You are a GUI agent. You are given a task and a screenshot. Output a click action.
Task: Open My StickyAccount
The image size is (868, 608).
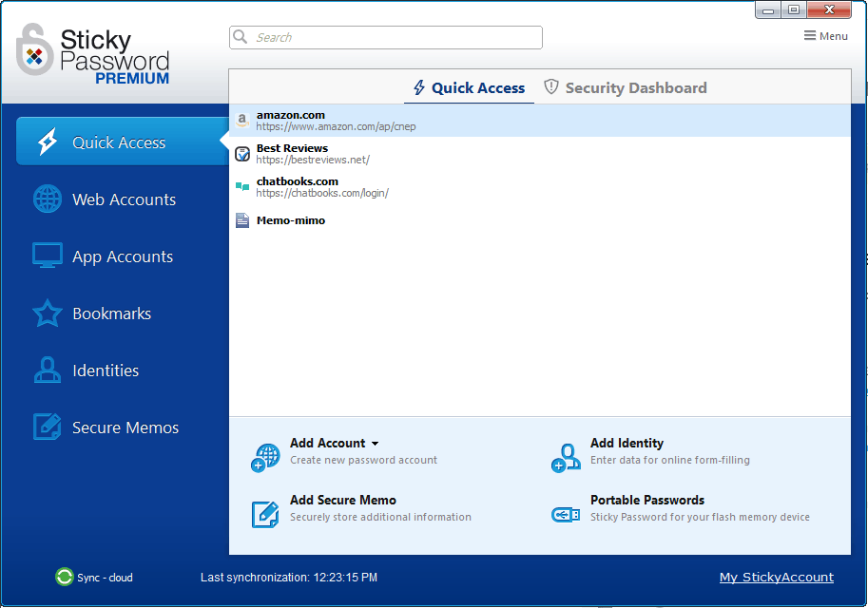pos(777,577)
